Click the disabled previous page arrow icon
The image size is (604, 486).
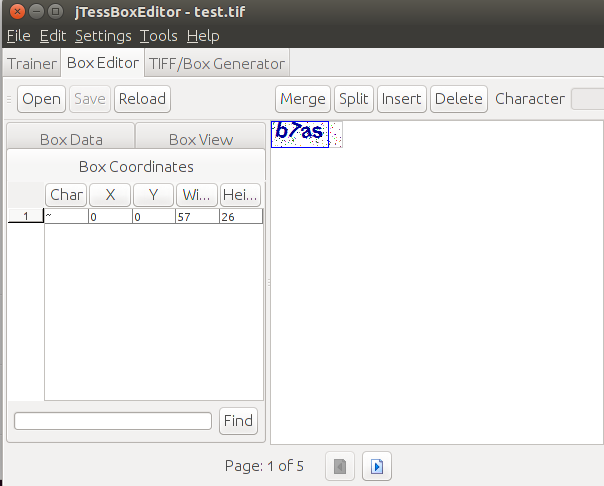coord(340,466)
